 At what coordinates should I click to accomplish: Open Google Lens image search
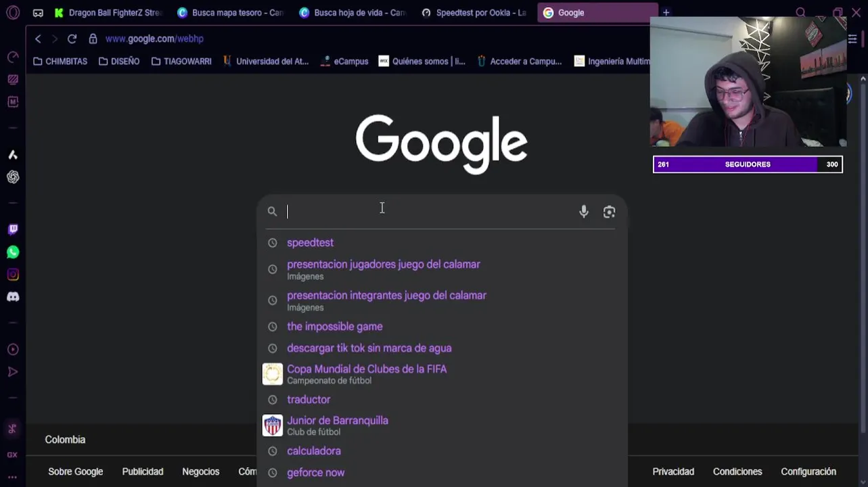click(x=610, y=212)
